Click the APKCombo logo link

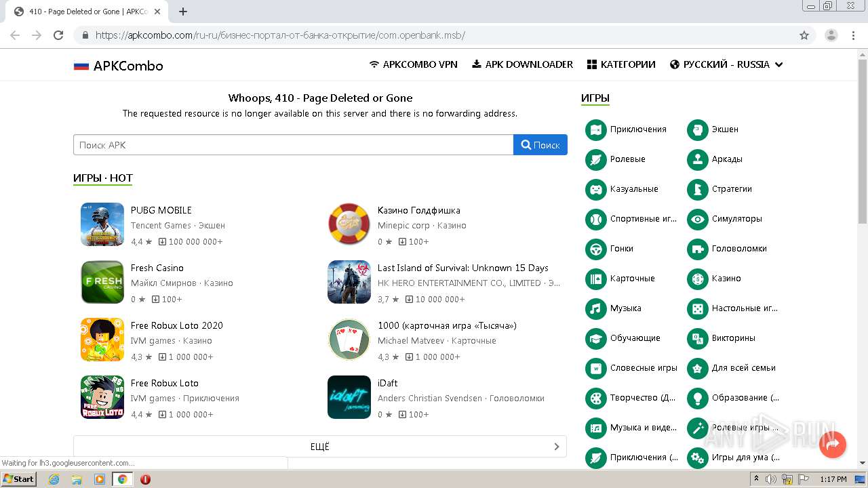(x=119, y=66)
